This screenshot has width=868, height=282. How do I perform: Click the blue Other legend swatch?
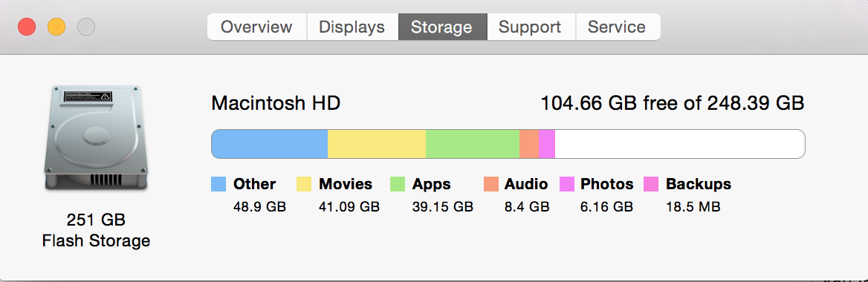(x=218, y=184)
